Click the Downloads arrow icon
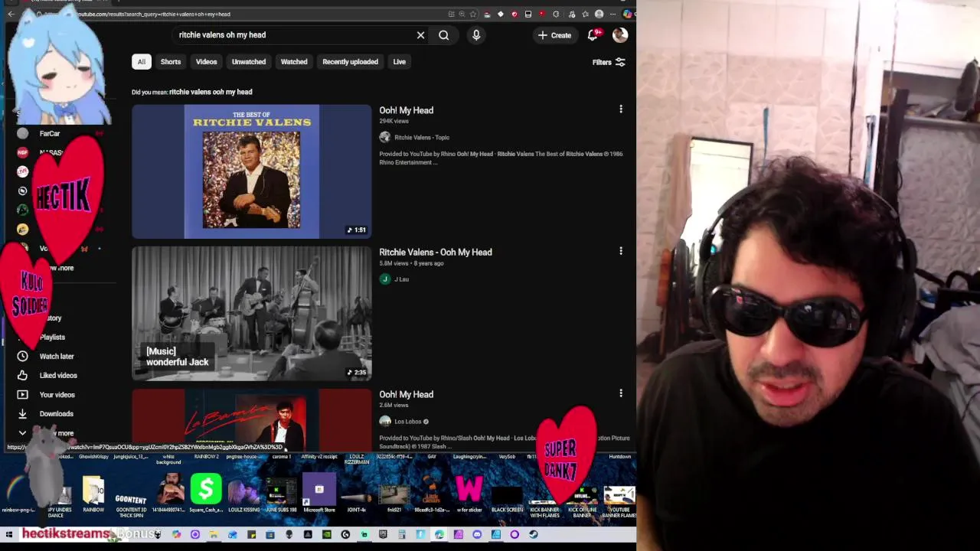This screenshot has height=551, width=980. pos(22,414)
